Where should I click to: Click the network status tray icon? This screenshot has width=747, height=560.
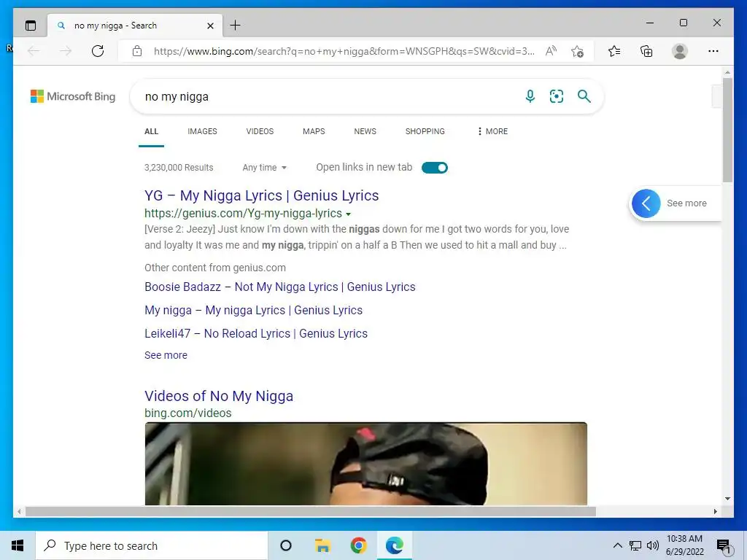(x=635, y=545)
